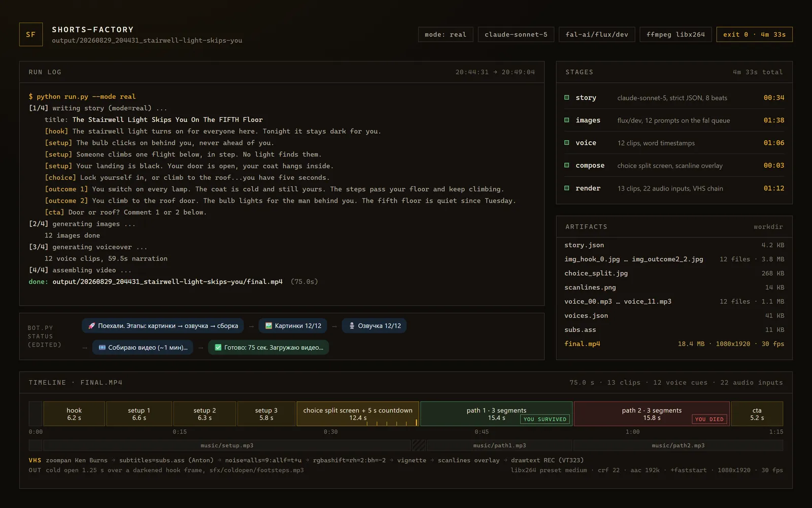Select the hook 6.2 s timeline clip

(74, 414)
